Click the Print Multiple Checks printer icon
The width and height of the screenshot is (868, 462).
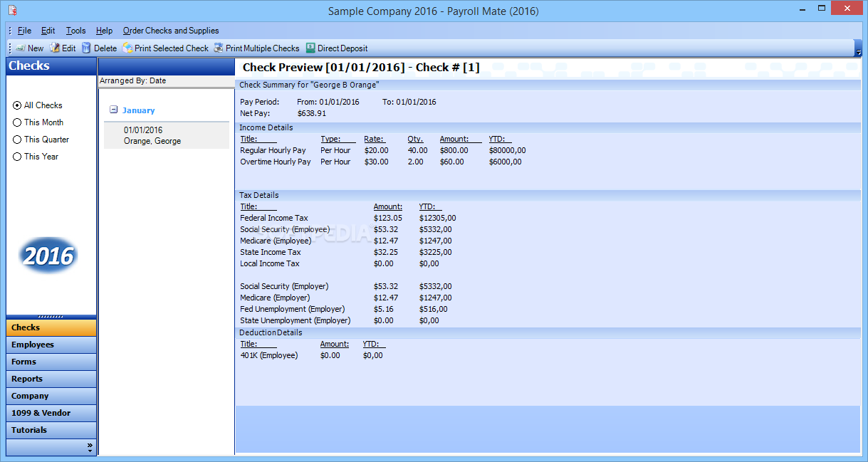pyautogui.click(x=219, y=48)
